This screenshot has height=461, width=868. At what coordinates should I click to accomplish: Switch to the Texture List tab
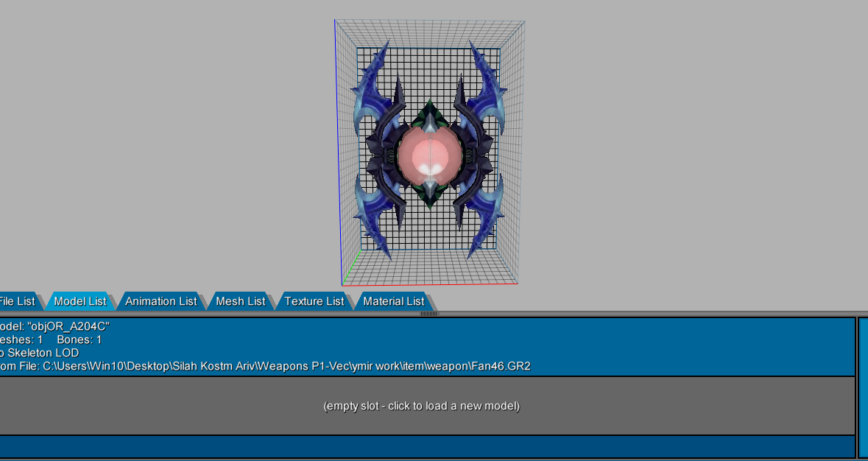(x=314, y=302)
